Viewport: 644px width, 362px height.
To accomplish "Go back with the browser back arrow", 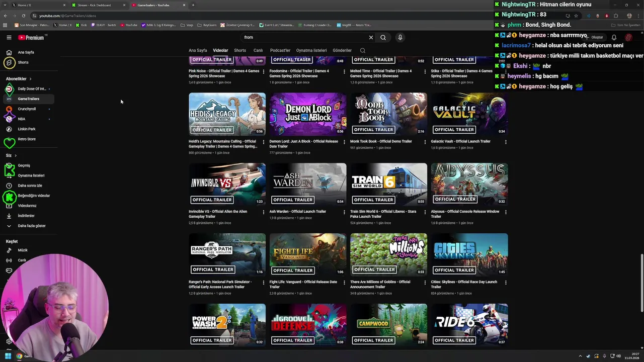I will pos(6,16).
